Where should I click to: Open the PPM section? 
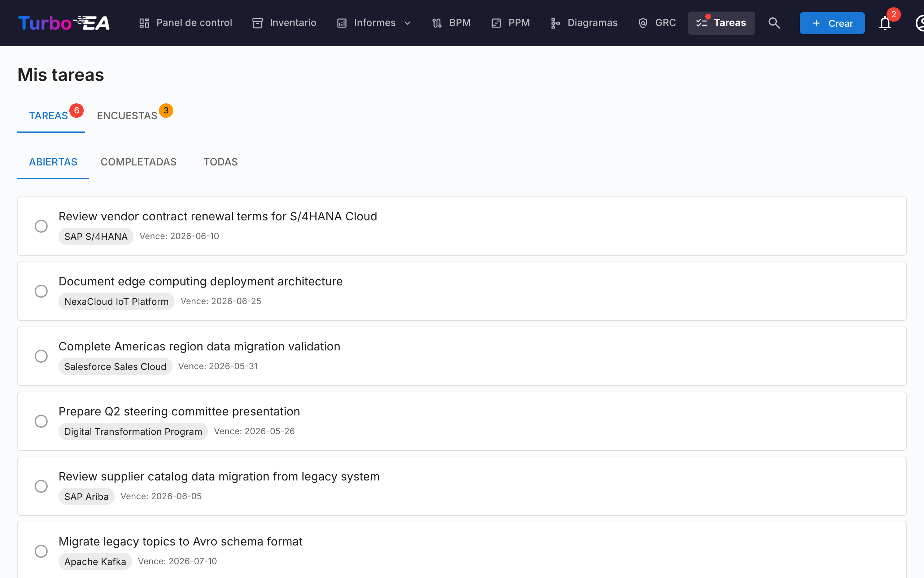[x=510, y=23]
